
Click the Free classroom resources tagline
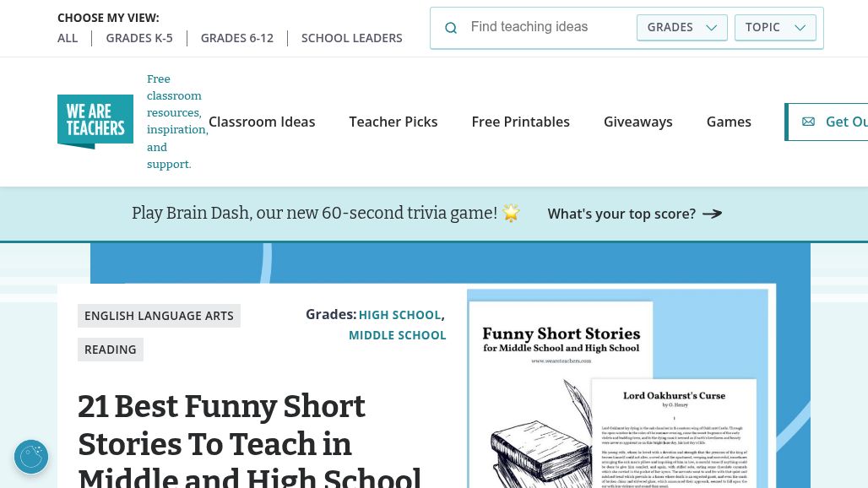(177, 122)
